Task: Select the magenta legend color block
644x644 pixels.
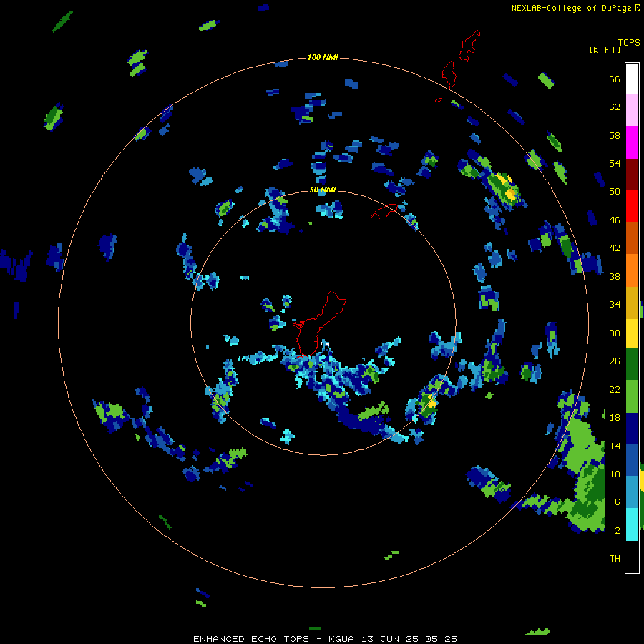Action: point(632,142)
